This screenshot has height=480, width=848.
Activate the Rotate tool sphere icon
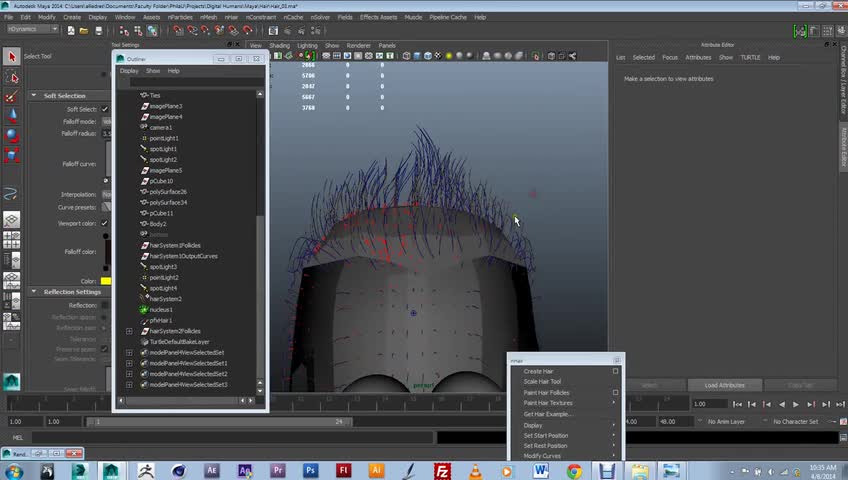pos(12,135)
